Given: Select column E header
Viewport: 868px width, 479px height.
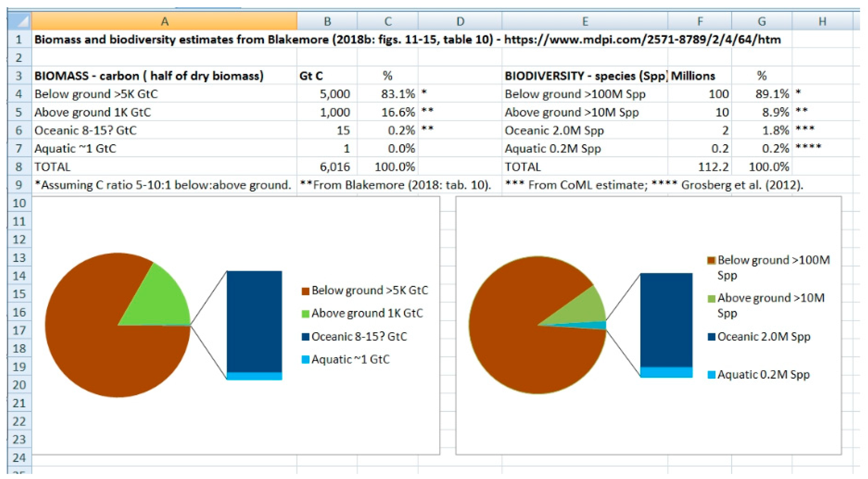Looking at the screenshot, I should 585,22.
